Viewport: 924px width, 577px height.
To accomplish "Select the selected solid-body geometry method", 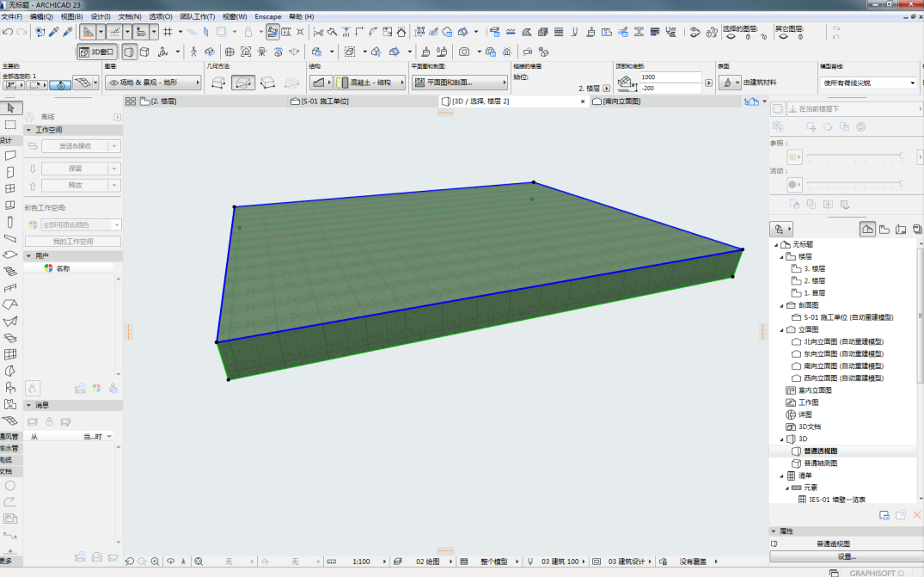I will tap(242, 83).
